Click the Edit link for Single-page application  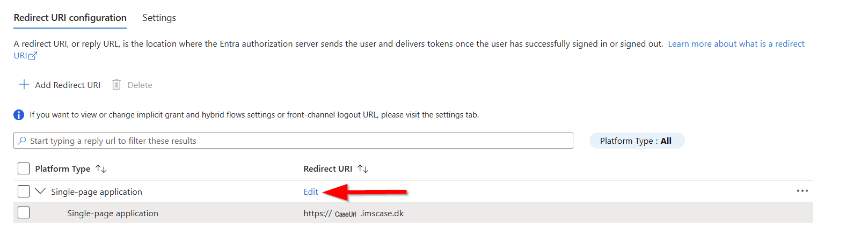311,192
